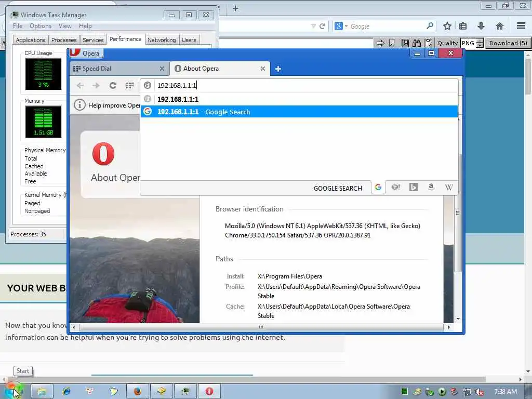Screen dimensions: 532x399
Task: Bookmark this page with Firefox star
Action: click(447, 26)
